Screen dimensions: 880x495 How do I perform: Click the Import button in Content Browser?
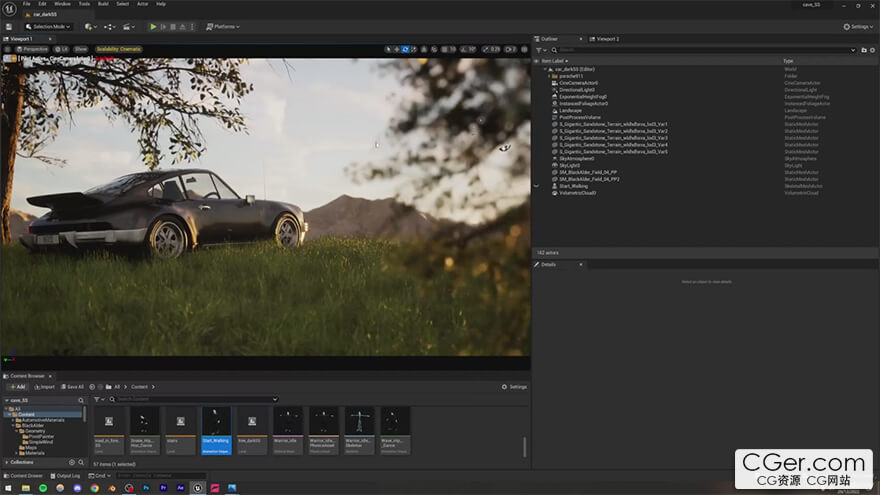45,386
